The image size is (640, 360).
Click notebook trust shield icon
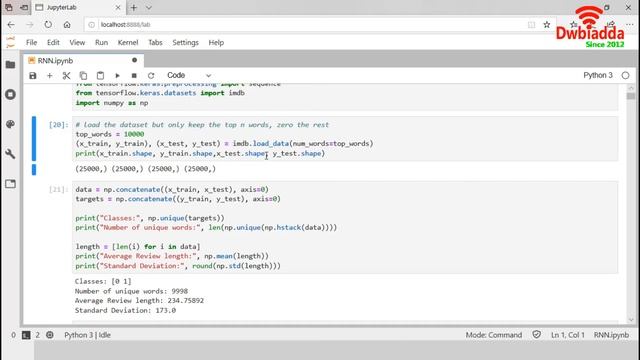tap(536, 335)
